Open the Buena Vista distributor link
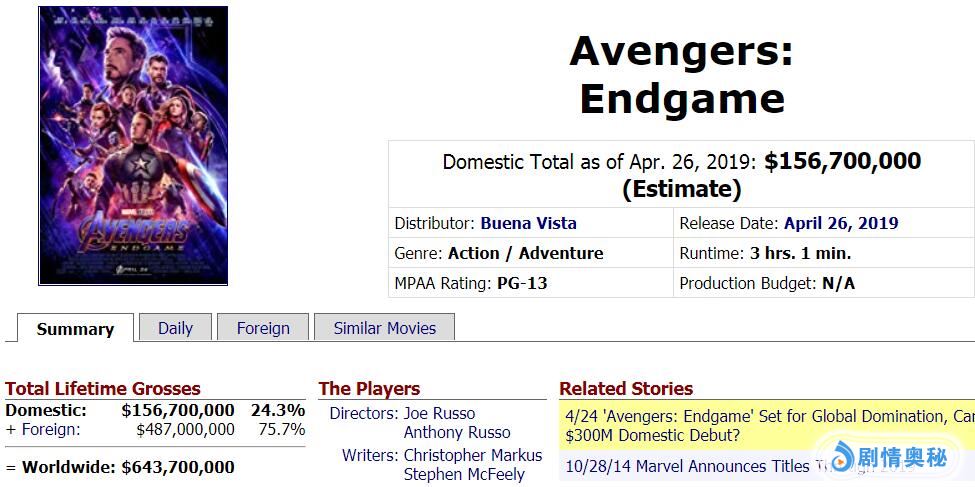Image resolution: width=975 pixels, height=487 pixels. pos(528,223)
